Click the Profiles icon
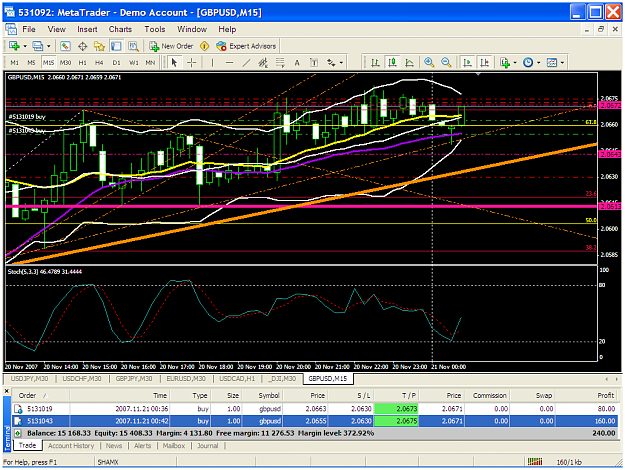Screen dimensions: 625x470 click(38, 46)
